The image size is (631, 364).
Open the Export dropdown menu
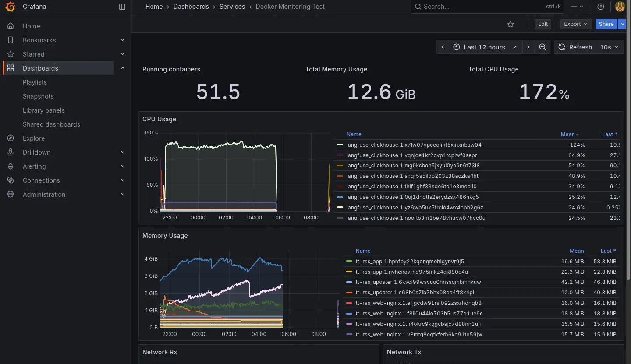[576, 24]
